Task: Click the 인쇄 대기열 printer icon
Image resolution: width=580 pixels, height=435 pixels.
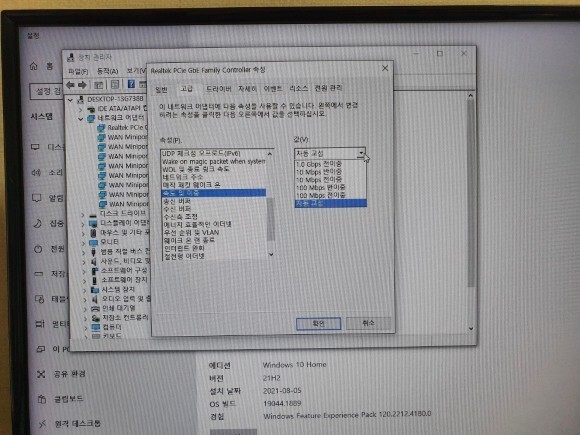Action: 95,308
